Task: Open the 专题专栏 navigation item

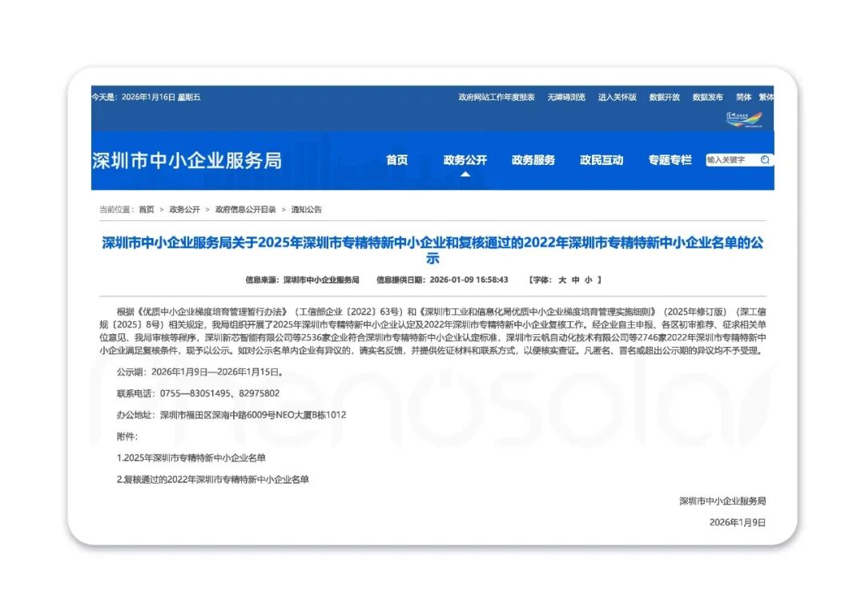Action: pos(670,160)
